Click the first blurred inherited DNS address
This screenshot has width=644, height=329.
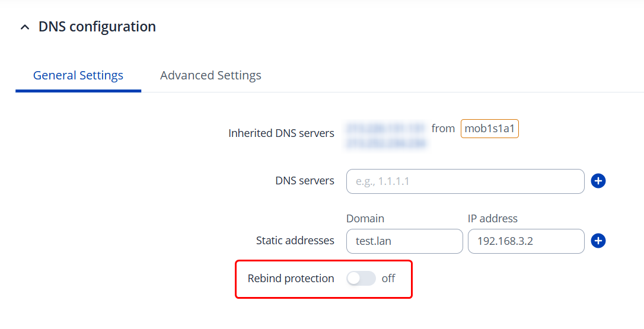(385, 128)
